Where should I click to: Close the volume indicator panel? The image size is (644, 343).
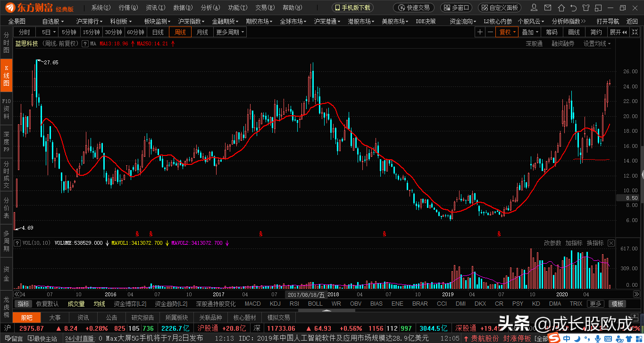click(x=611, y=243)
